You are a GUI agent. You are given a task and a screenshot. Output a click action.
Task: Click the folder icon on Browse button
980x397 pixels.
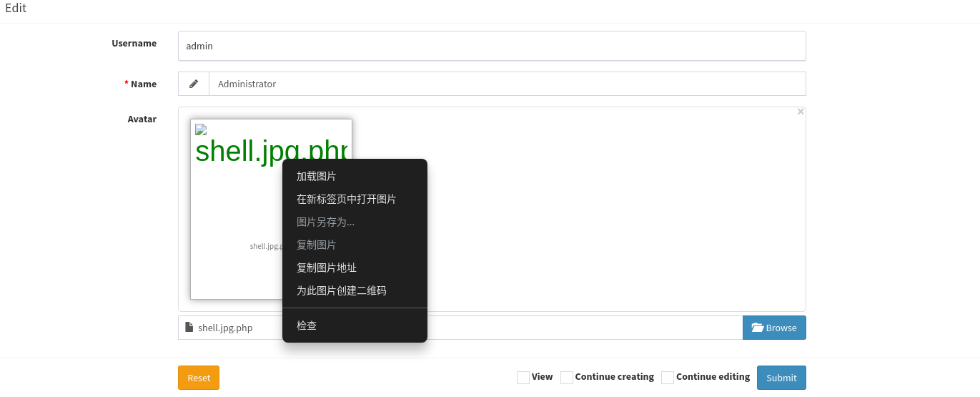click(x=758, y=328)
